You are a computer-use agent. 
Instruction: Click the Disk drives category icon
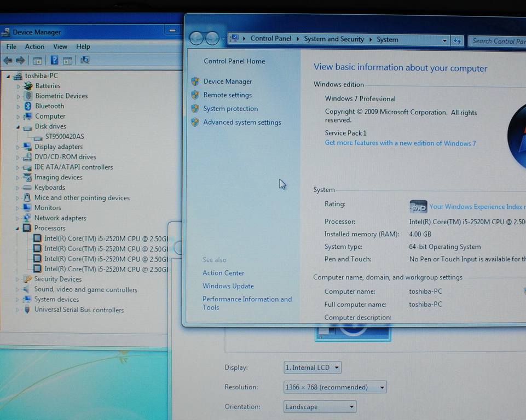(x=27, y=127)
